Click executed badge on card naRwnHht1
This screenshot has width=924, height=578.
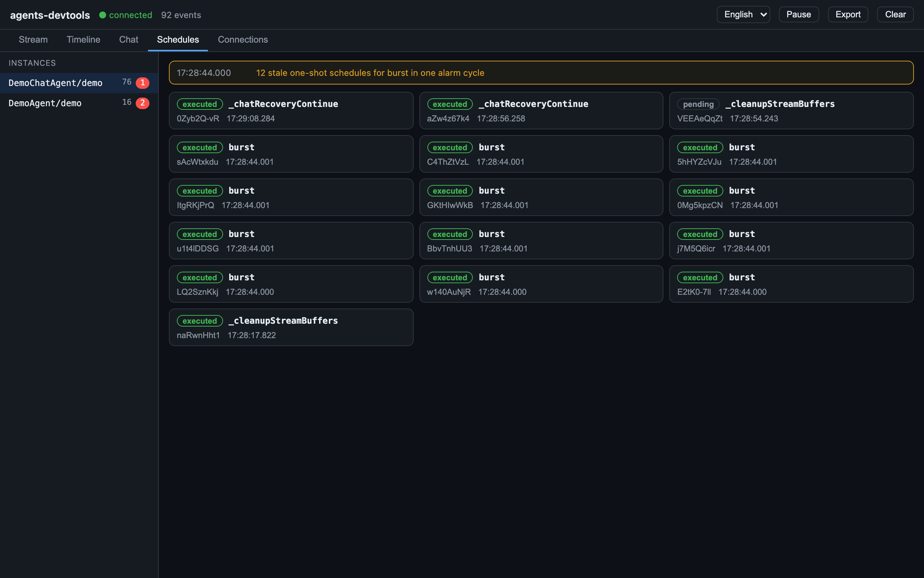click(x=200, y=321)
